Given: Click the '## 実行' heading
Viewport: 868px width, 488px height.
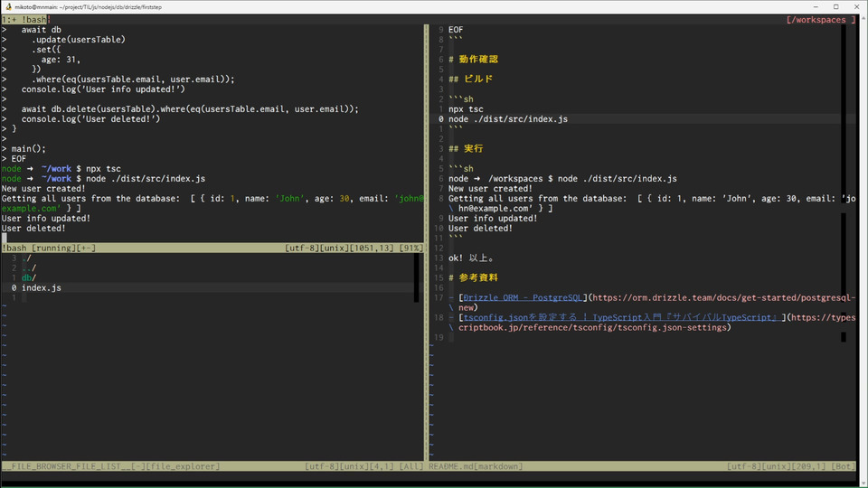Looking at the screenshot, I should pyautogui.click(x=466, y=149).
